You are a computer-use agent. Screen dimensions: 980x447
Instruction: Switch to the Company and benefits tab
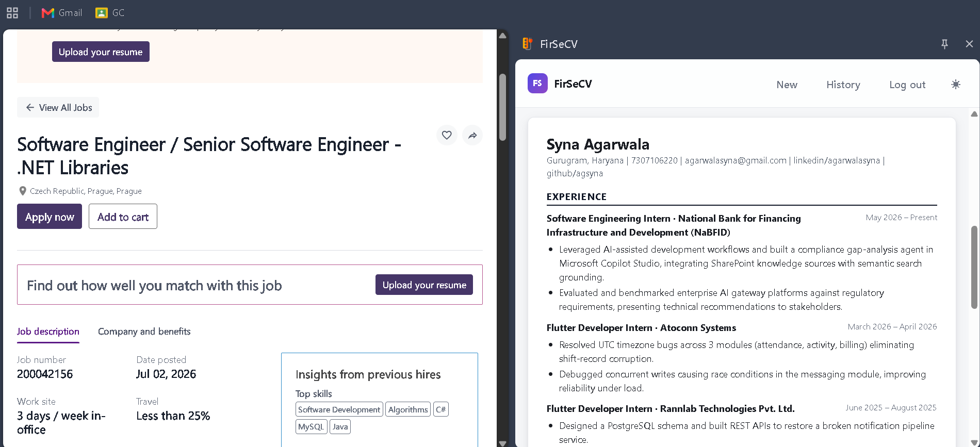[x=144, y=332]
